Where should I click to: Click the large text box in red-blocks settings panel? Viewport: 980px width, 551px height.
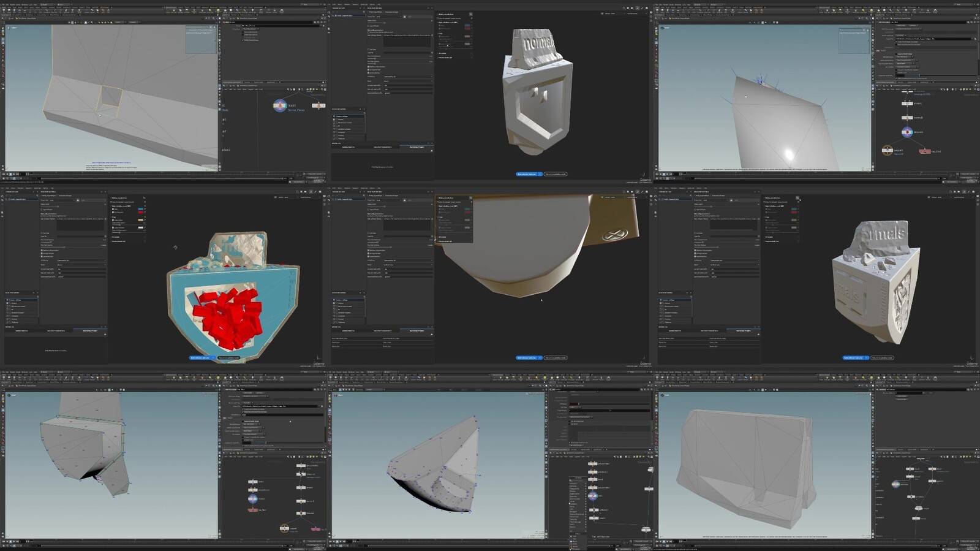(x=80, y=224)
